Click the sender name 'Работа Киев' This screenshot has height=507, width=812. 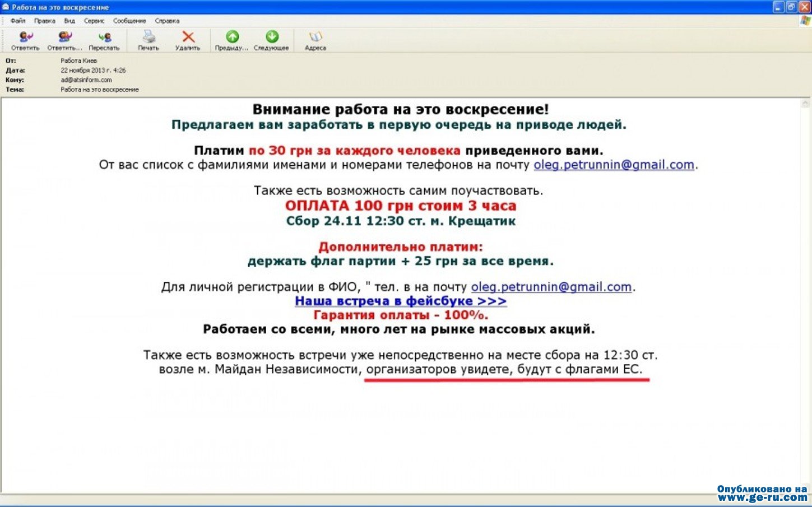[x=79, y=61]
